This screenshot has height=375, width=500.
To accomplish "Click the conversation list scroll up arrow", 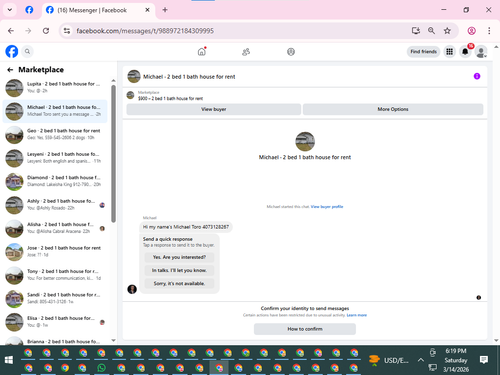I will point(113,81).
